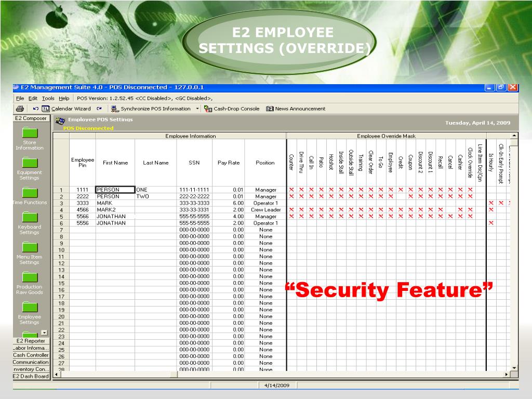Toggle Counter override for PERSON ONE row
Viewport: 532px width, 399px height.
(291, 190)
